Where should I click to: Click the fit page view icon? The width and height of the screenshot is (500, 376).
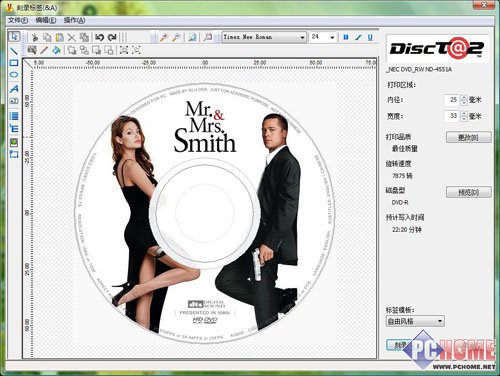pyautogui.click(x=192, y=37)
